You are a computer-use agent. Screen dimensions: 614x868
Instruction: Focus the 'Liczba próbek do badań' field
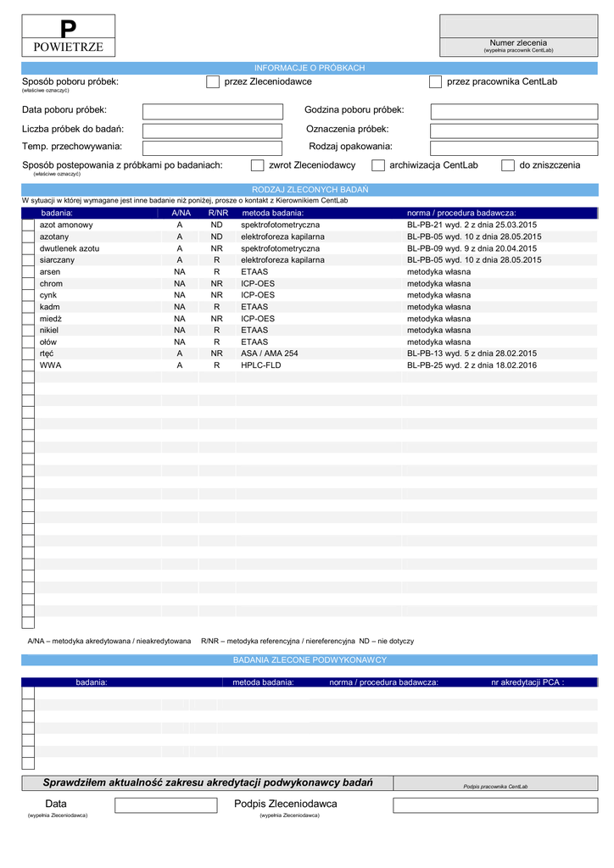pos(212,131)
